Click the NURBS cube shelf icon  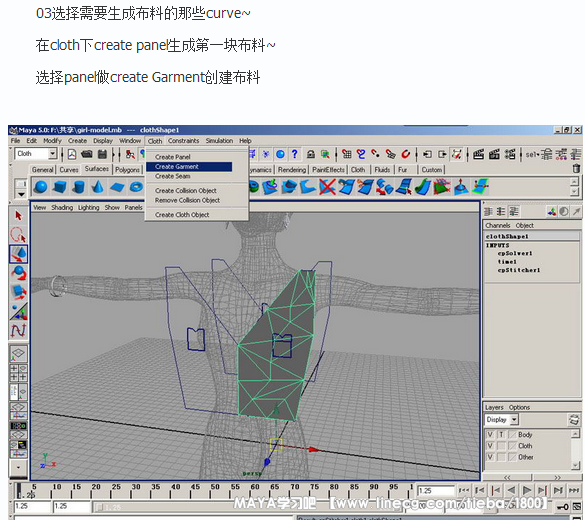click(60, 187)
